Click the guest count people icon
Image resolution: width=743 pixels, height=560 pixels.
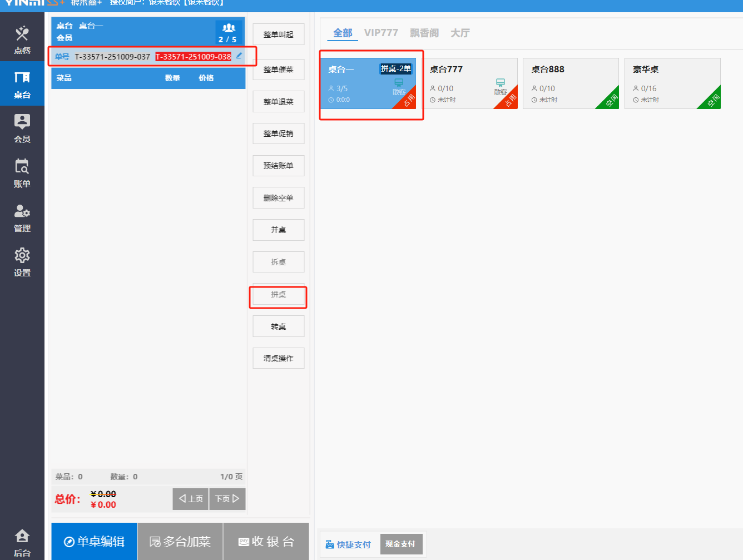pos(228,28)
